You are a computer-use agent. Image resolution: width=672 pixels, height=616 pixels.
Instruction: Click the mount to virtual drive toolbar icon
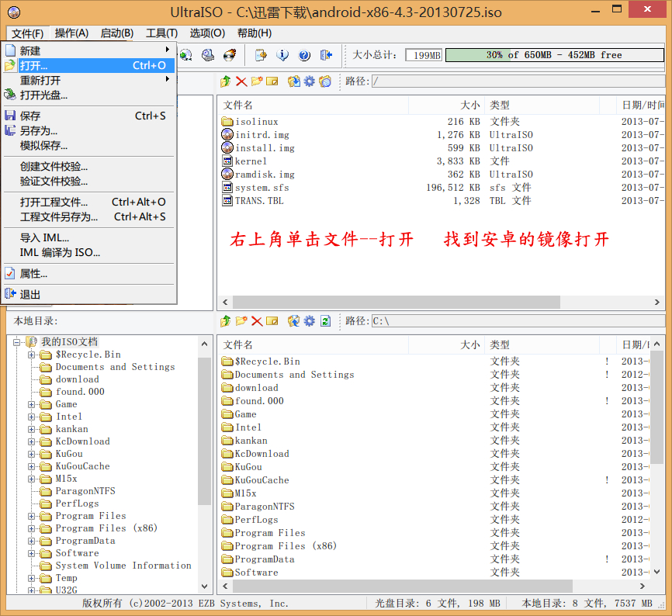click(208, 55)
